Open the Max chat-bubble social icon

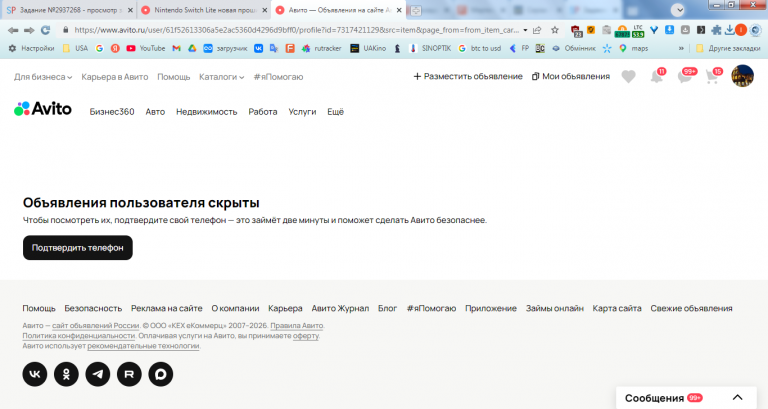click(x=161, y=374)
